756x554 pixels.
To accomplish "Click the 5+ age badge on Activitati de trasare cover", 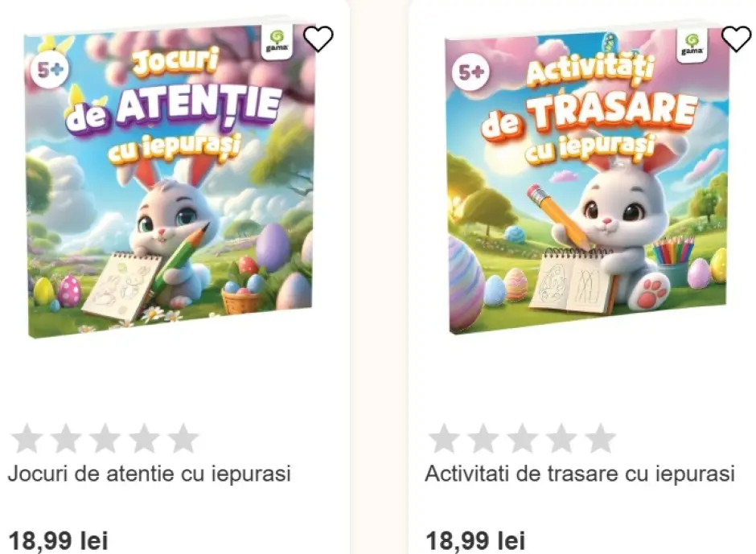I will click(471, 72).
